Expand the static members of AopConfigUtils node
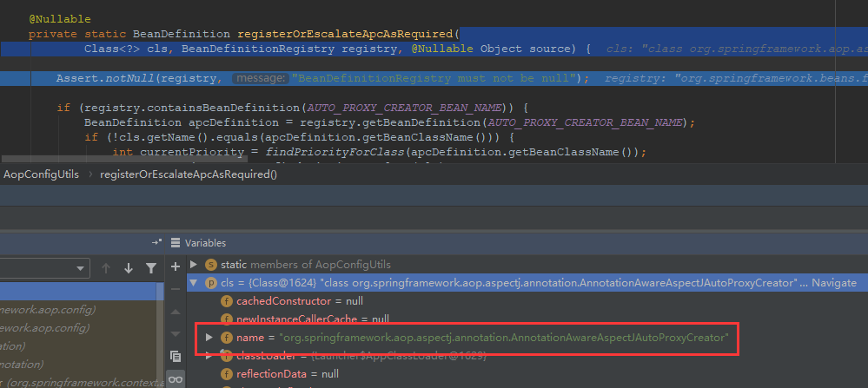Screen dimensions: 868x388 tap(194, 265)
